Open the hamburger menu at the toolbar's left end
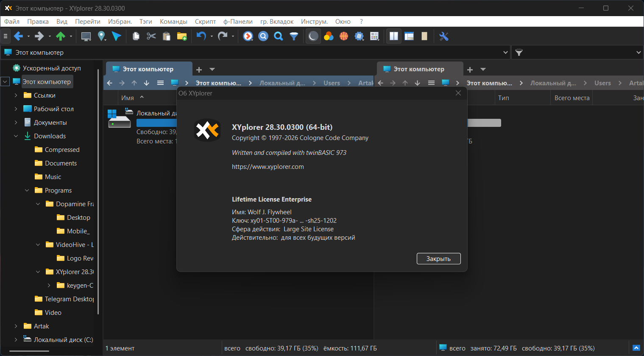This screenshot has height=356, width=644. [x=6, y=36]
